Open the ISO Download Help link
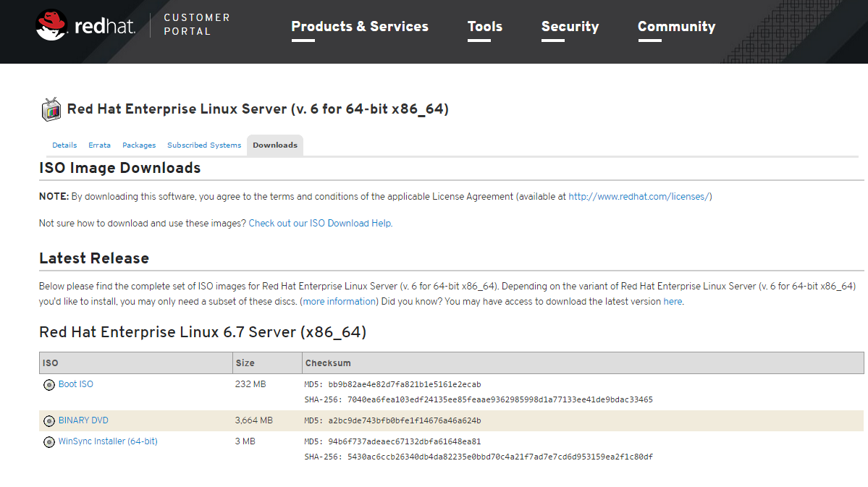The image size is (868, 487). click(x=320, y=223)
